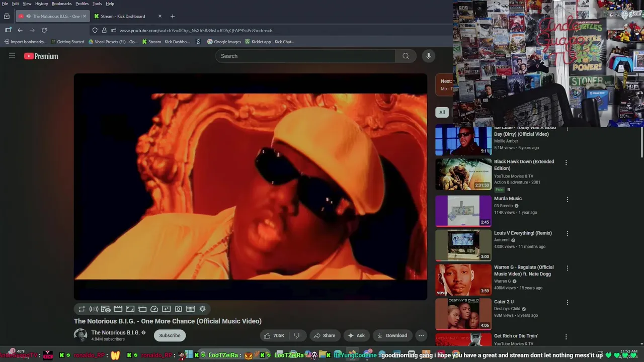
Task: Open options for Black Hawk Down
Action: [566, 162]
